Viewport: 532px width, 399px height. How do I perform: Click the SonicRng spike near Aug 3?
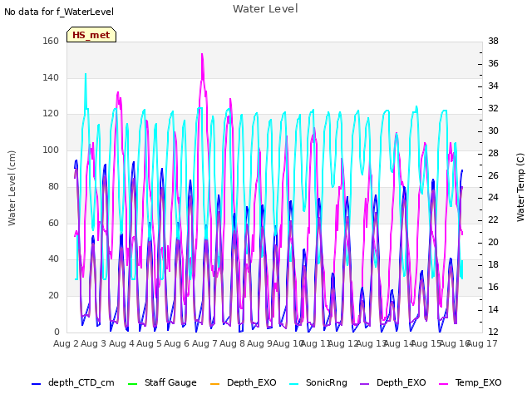click(x=86, y=74)
